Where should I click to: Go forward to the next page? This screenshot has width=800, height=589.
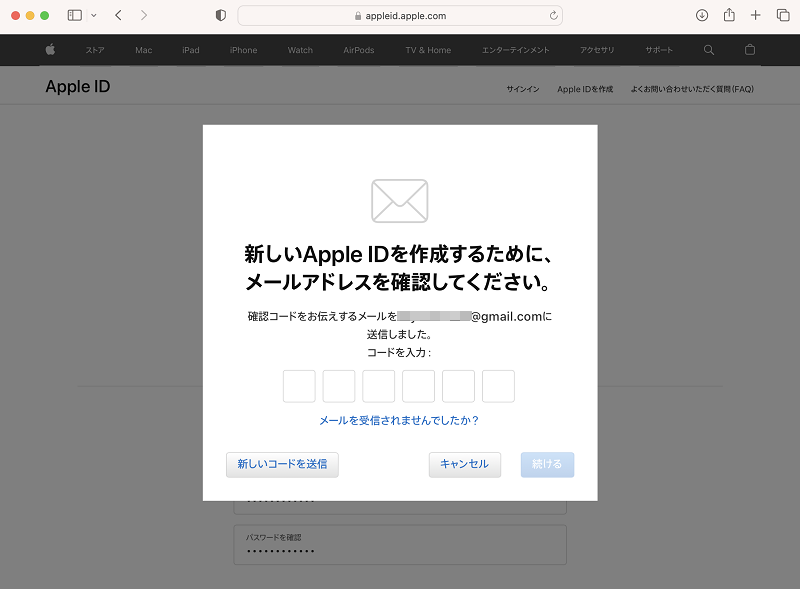pyautogui.click(x=144, y=15)
